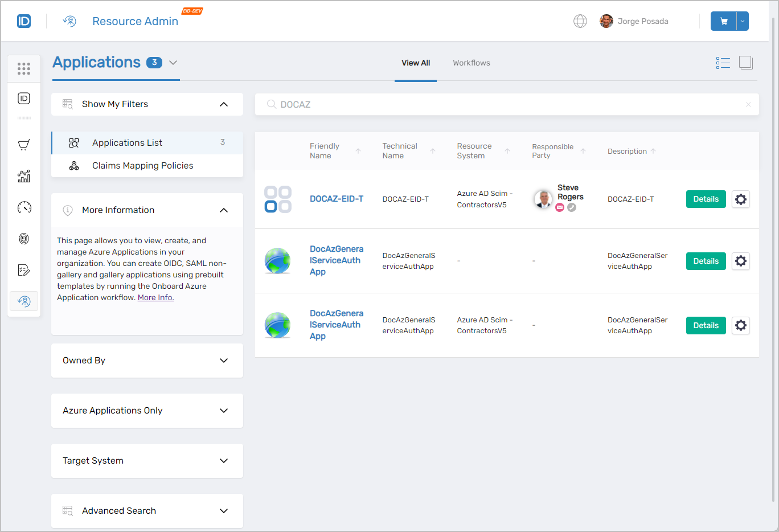Select the Resource Admin sidebar icon
Viewport: 779px width, 532px height.
[23, 301]
